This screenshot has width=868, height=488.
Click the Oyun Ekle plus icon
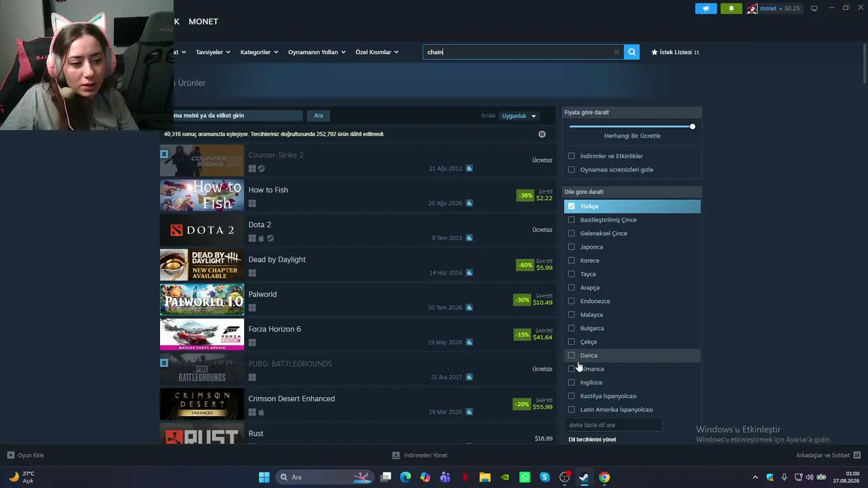point(11,455)
